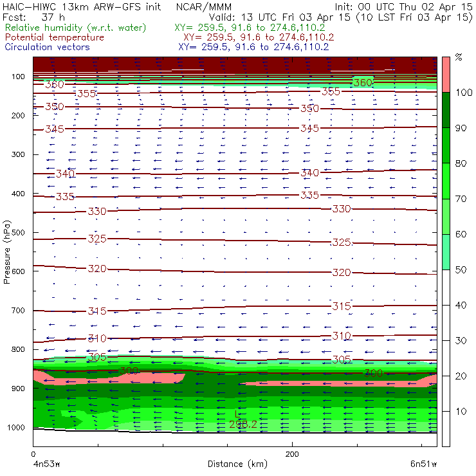Click the '200' distance axis tick label
The width and height of the screenshot is (476, 476).
(292, 454)
